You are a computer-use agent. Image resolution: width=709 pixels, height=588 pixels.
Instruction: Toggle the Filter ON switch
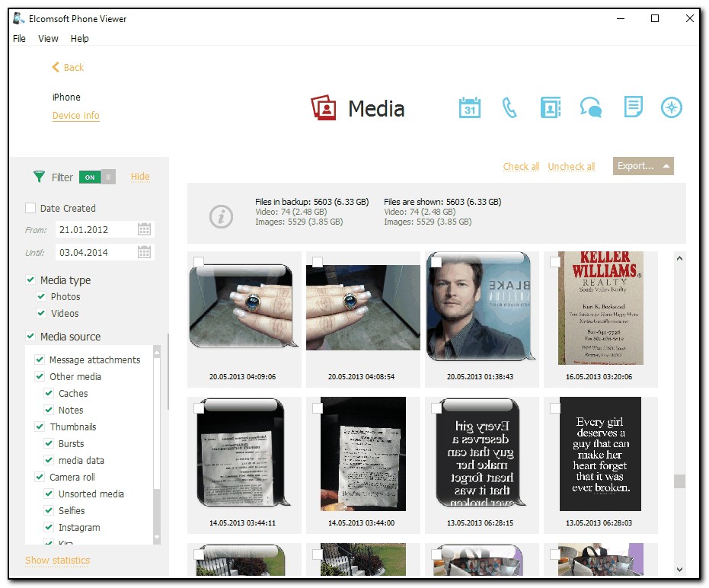click(97, 177)
